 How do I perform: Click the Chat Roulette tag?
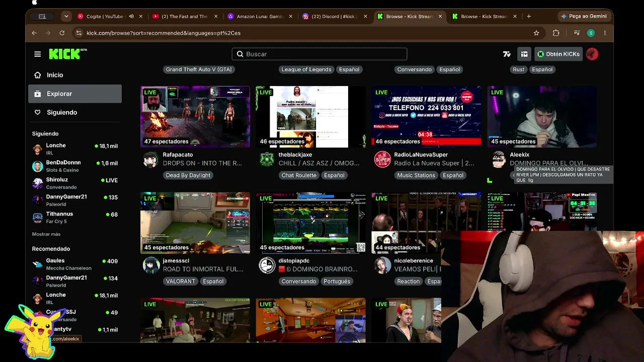299,175
